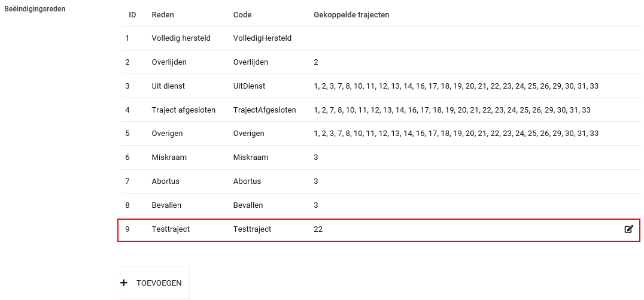Screen dimensions: 644x300
Task: Select the Overlijden cell in Reden column
Action: point(169,62)
